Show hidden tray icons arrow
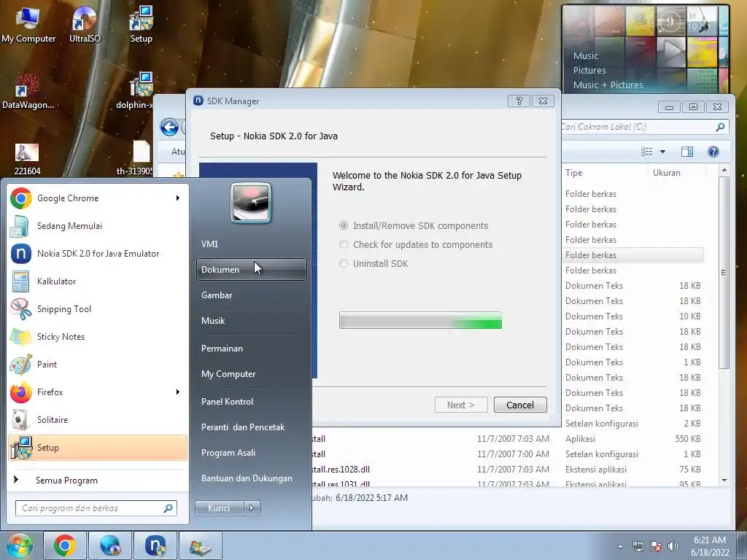The height and width of the screenshot is (560, 747). 620,546
